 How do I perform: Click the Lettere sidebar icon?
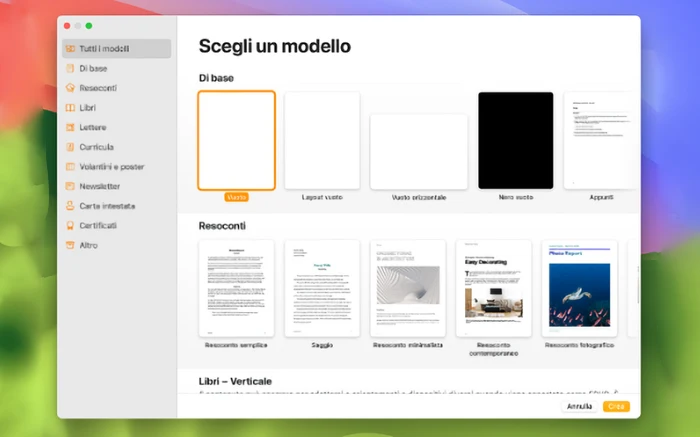coord(70,127)
